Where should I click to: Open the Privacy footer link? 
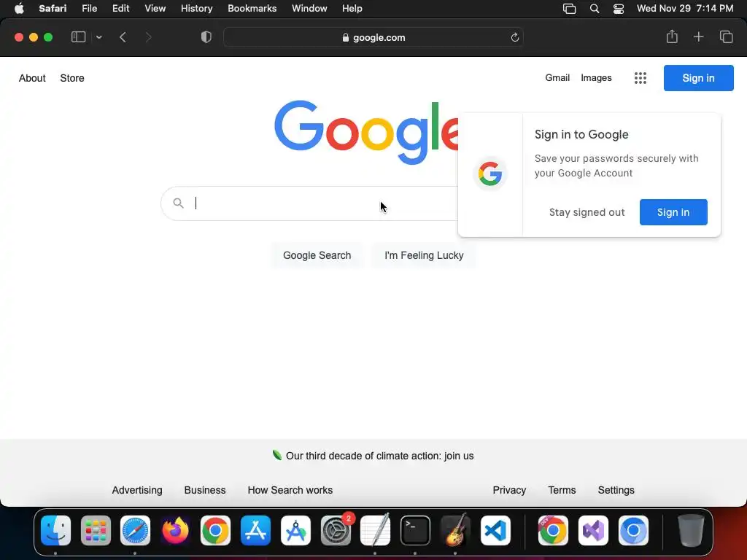point(509,490)
